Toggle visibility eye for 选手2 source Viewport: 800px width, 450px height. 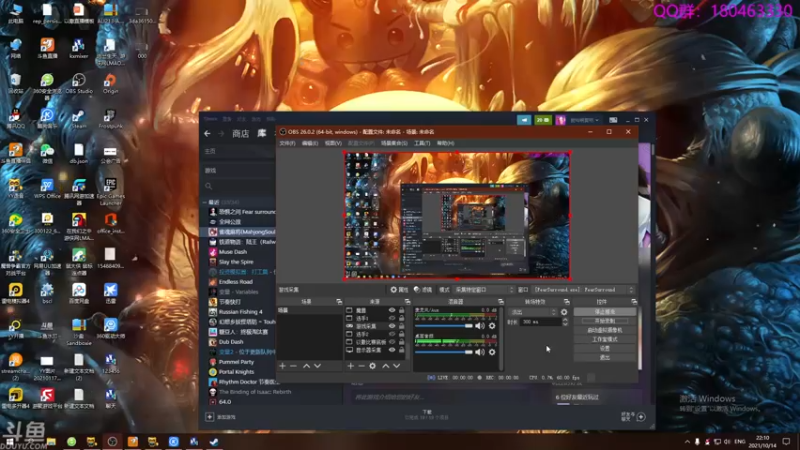click(x=392, y=334)
